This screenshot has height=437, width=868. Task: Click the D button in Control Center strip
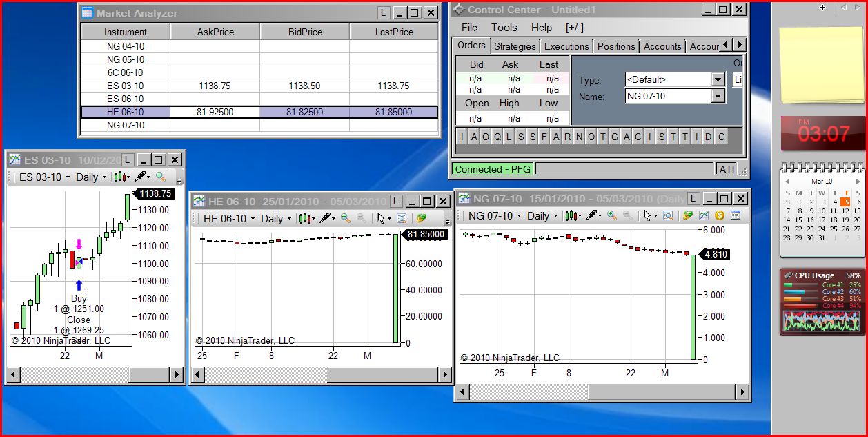point(708,137)
